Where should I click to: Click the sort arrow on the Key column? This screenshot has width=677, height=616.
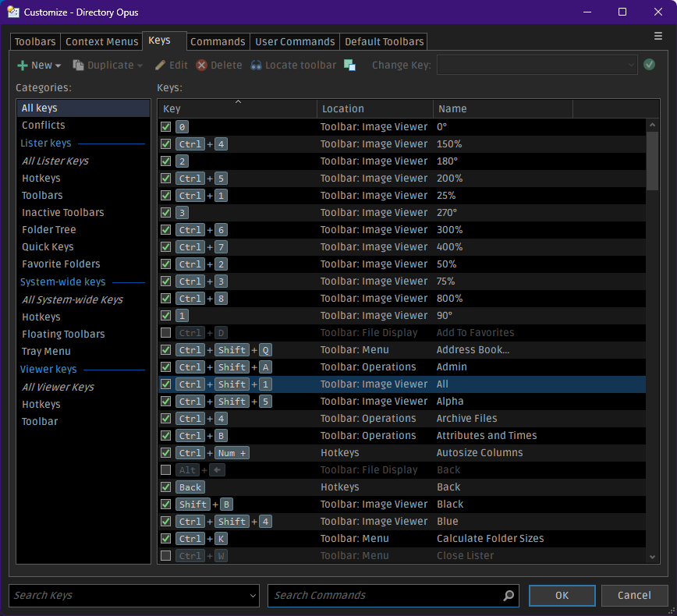[238, 102]
